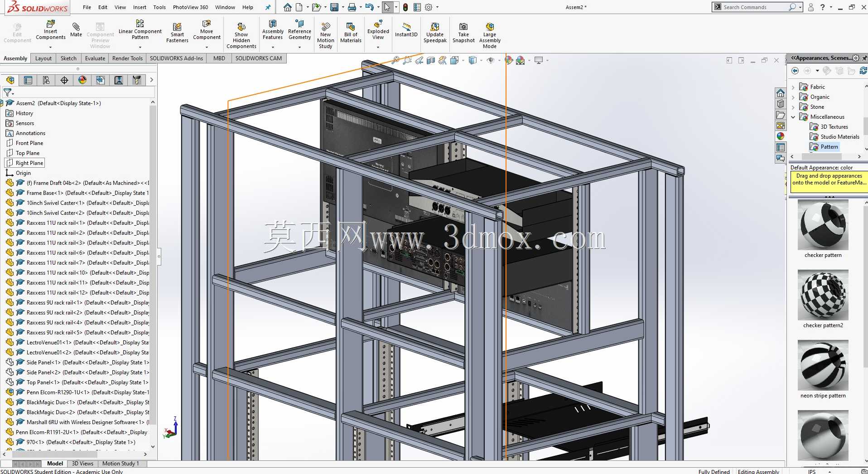Viewport: 868px width, 474px height.
Task: Click the Rebuild traffic light icon
Action: [405, 7]
